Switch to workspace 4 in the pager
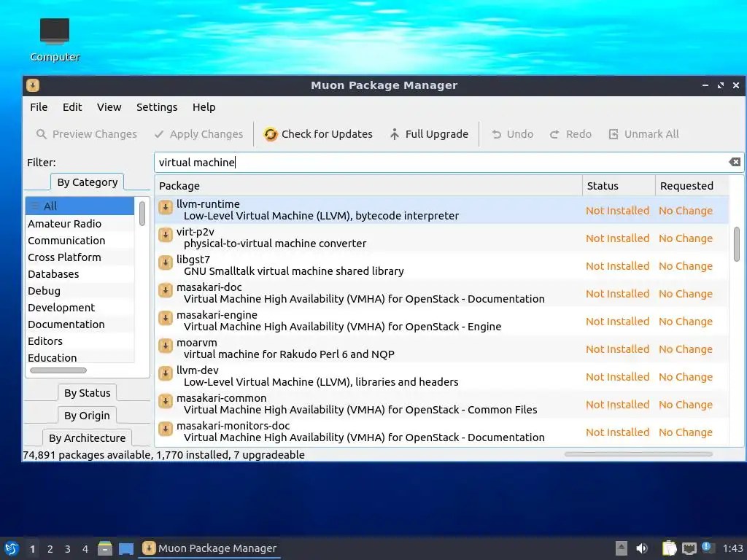The height and width of the screenshot is (560, 747). (x=85, y=549)
